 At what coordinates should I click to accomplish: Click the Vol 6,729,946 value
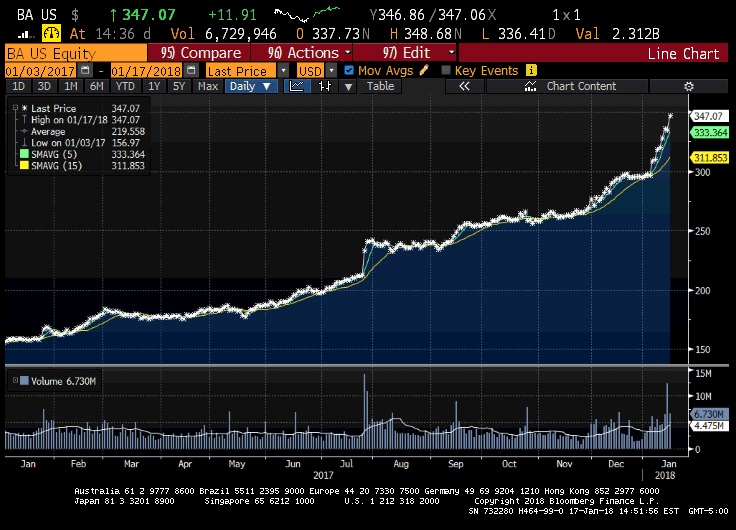[x=241, y=34]
